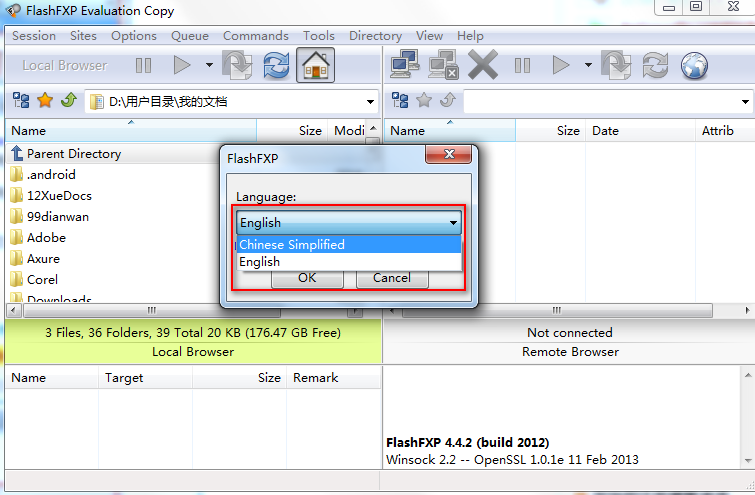
Task: Open the Sites menu
Action: [83, 36]
